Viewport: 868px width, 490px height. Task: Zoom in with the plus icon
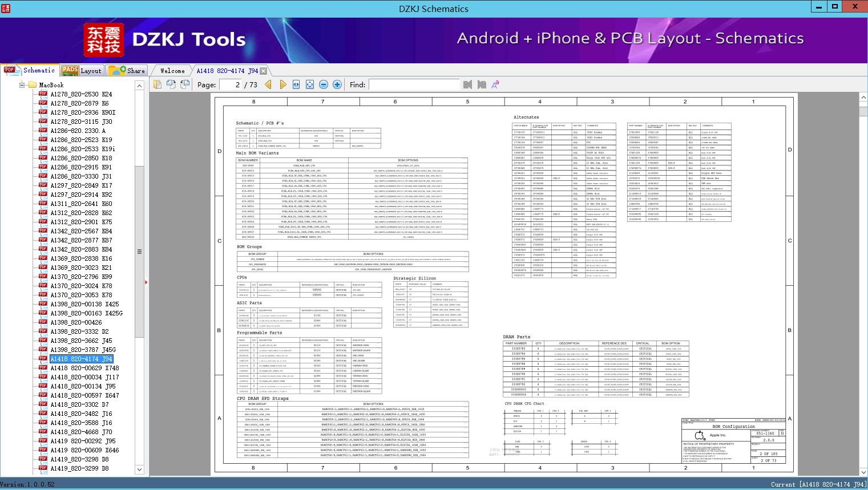(x=337, y=84)
